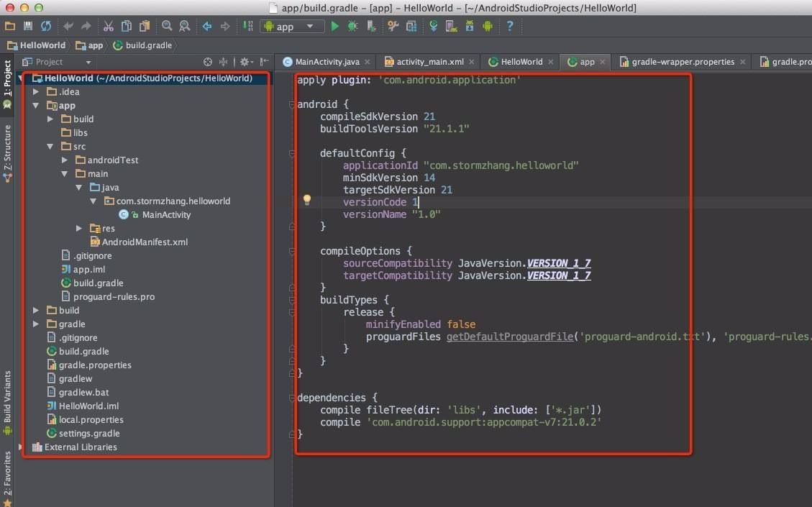Expand the res folder
Viewport: 812px width, 507px height.
point(79,229)
